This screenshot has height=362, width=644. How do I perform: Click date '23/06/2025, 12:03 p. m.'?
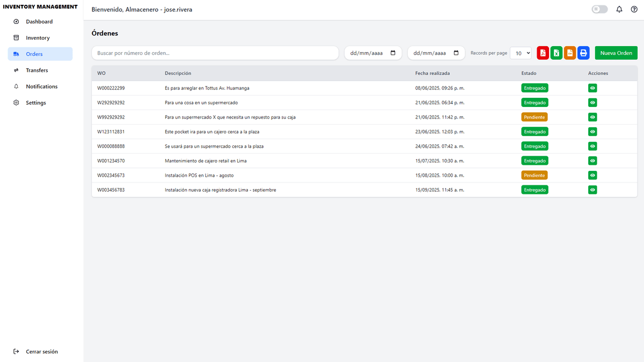pos(440,132)
